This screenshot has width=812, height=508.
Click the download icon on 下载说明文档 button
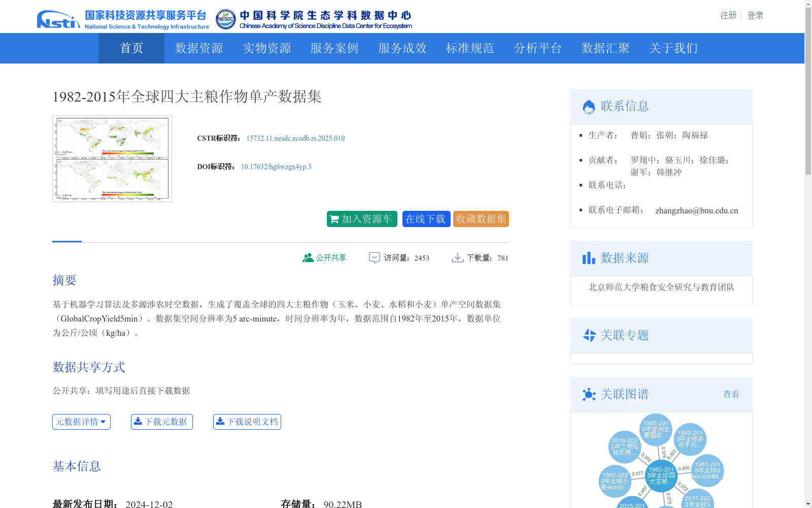click(221, 421)
